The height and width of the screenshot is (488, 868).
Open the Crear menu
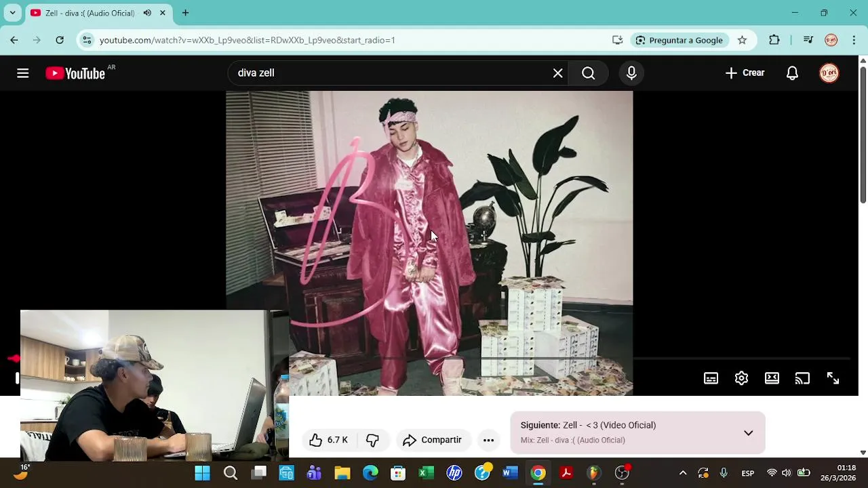[x=745, y=73]
